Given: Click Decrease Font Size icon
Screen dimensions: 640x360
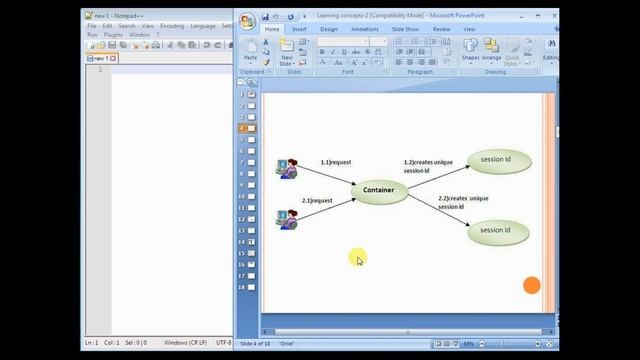Looking at the screenshot, I should [364, 63].
